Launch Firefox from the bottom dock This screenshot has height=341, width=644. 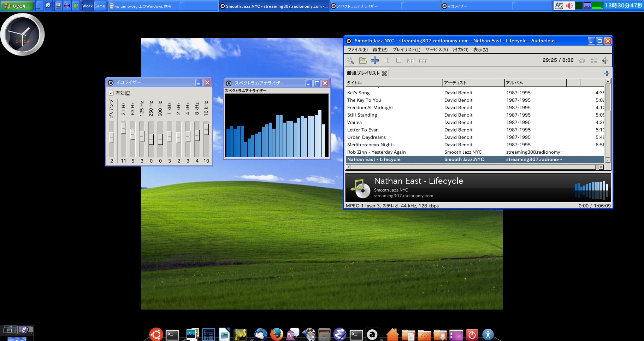pyautogui.click(x=277, y=334)
